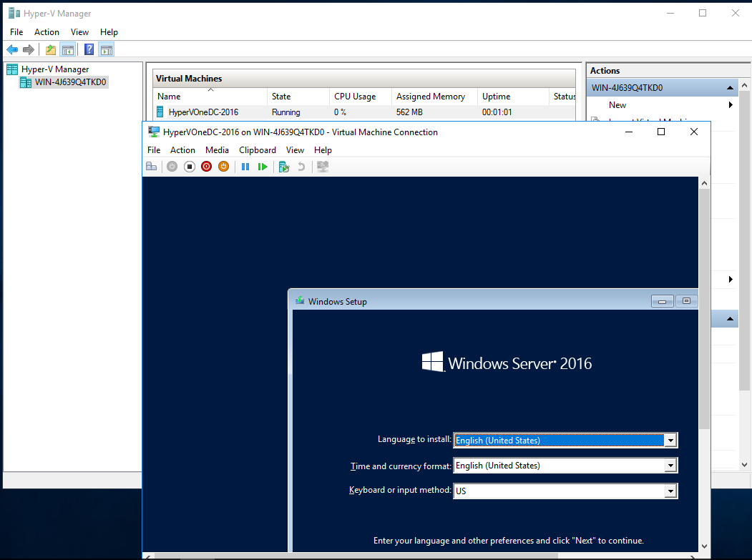Reset the virtual machine
The height and width of the screenshot is (560, 752).
point(263,166)
